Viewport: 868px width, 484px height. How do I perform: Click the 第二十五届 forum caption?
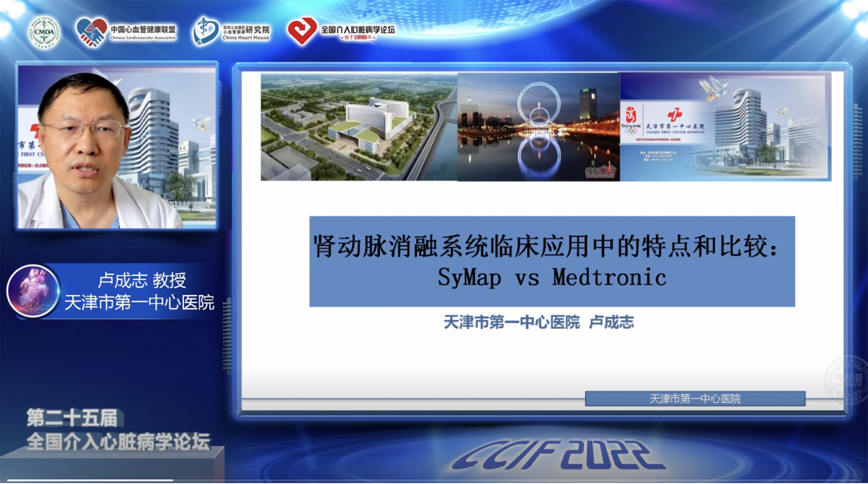coord(72,418)
